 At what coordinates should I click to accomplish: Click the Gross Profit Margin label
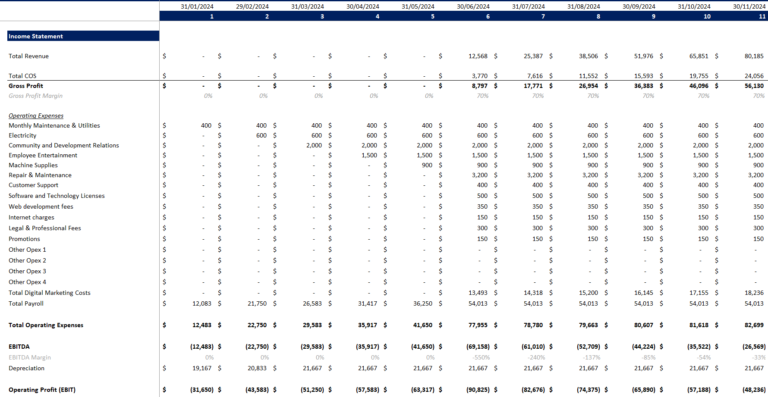35,96
